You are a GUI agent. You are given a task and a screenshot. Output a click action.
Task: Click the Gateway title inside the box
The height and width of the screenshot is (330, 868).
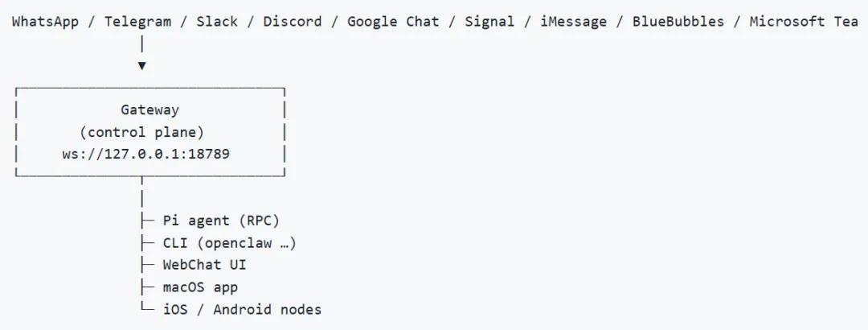150,110
